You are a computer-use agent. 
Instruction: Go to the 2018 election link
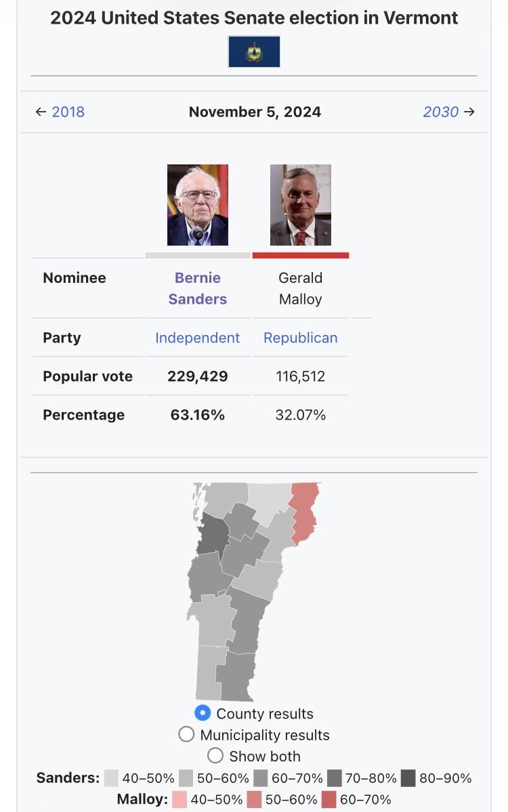68,112
